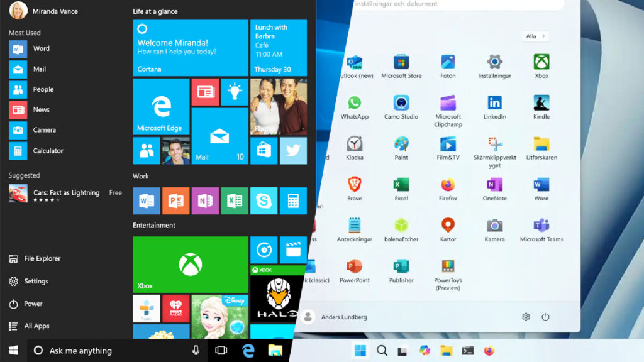Expand Alla apps in Windows 11 Start
This screenshot has height=362, width=644.
click(x=535, y=36)
